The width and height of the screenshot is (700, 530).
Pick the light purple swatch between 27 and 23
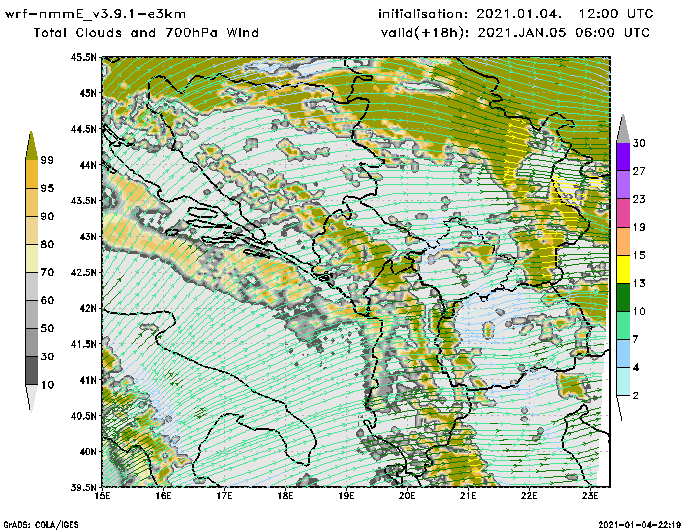[623, 185]
